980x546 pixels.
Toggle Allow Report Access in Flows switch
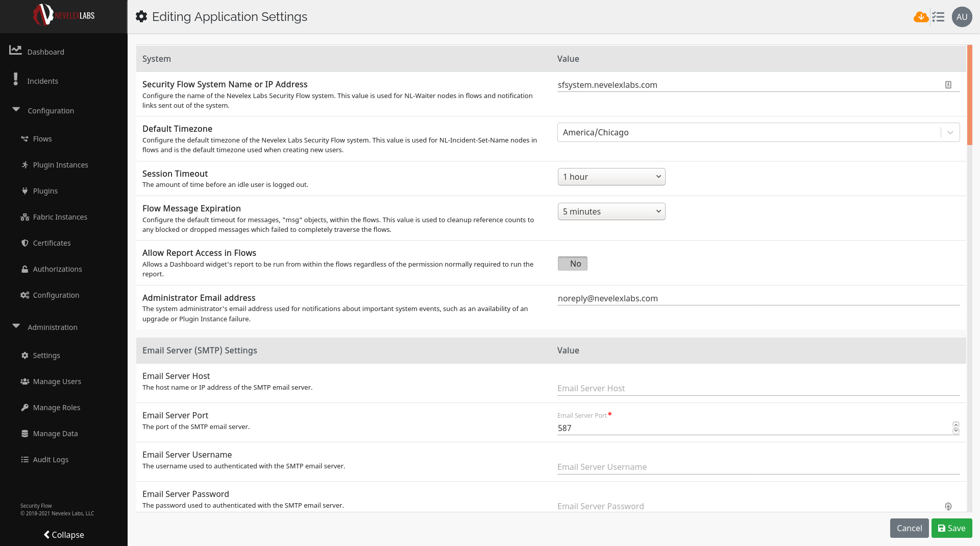572,264
